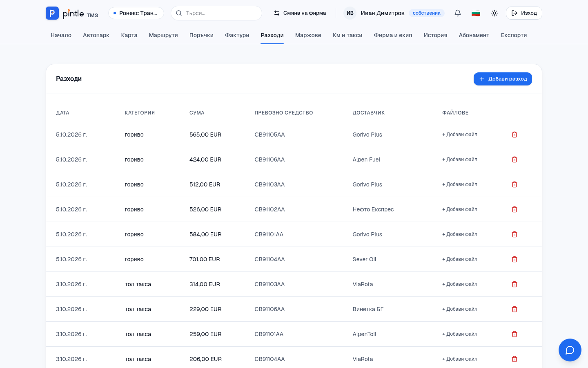Delete the 565,00 EUR fuel expense
The height and width of the screenshot is (368, 588).
(x=514, y=135)
